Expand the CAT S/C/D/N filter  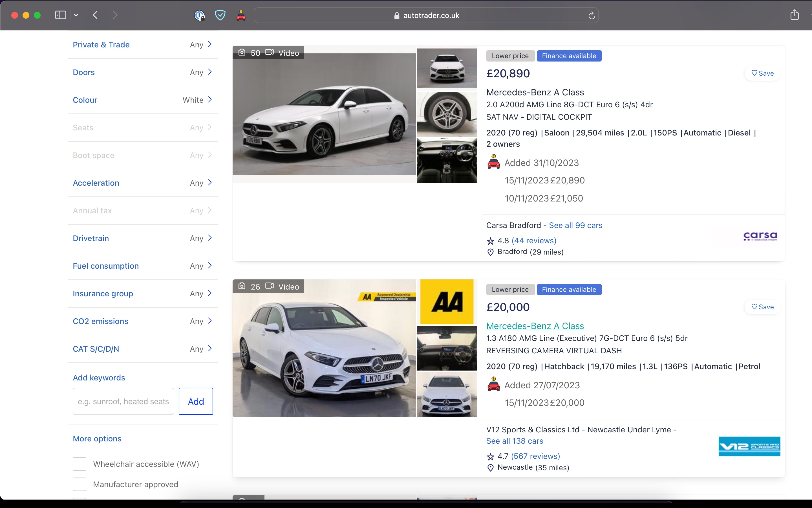tap(143, 349)
